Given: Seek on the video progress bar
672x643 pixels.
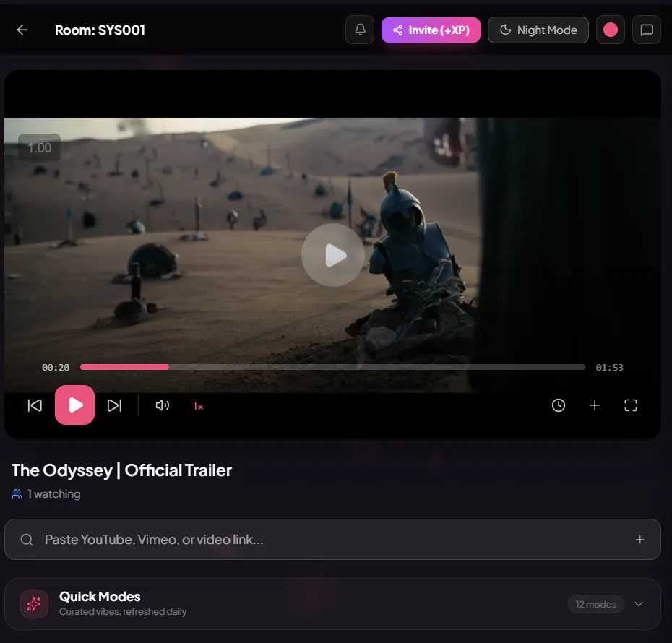Looking at the screenshot, I should [332, 367].
